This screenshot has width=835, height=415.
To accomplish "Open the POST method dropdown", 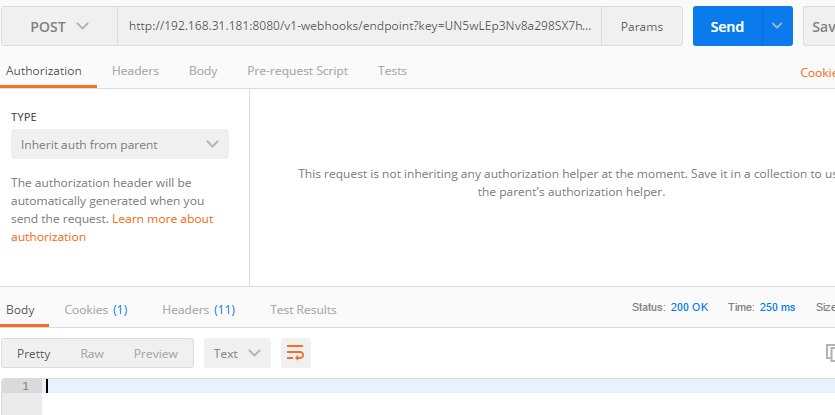I will [x=59, y=27].
